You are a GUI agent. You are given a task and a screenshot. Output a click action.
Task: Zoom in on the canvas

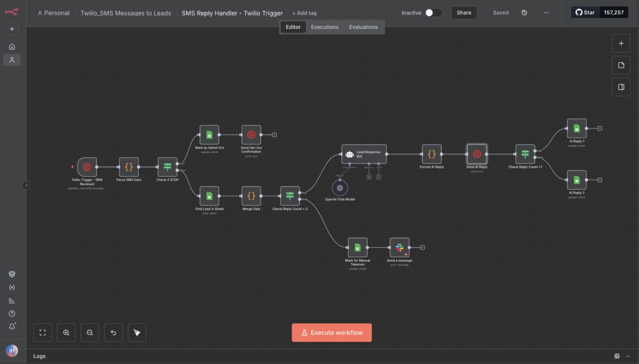click(66, 333)
